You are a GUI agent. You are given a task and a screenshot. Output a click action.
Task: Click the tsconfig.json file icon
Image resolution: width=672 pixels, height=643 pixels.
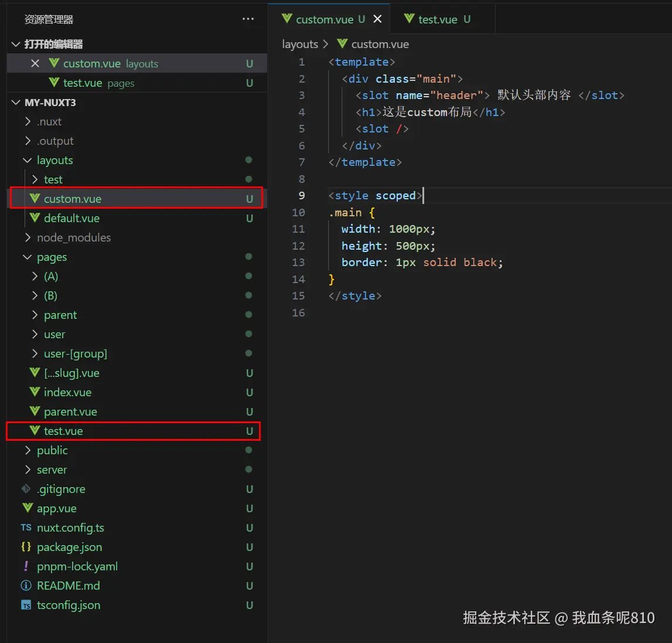[26, 605]
